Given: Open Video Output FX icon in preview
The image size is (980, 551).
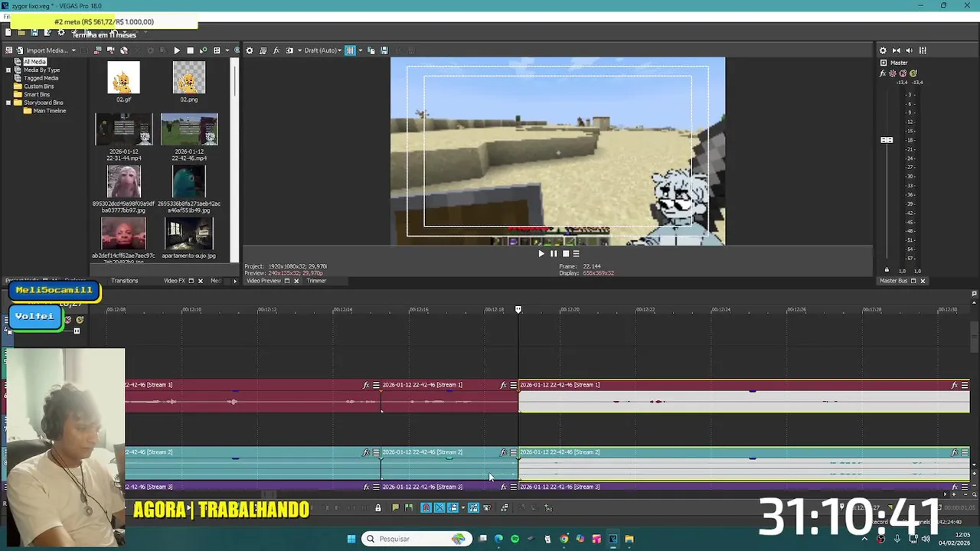Looking at the screenshot, I should (276, 51).
